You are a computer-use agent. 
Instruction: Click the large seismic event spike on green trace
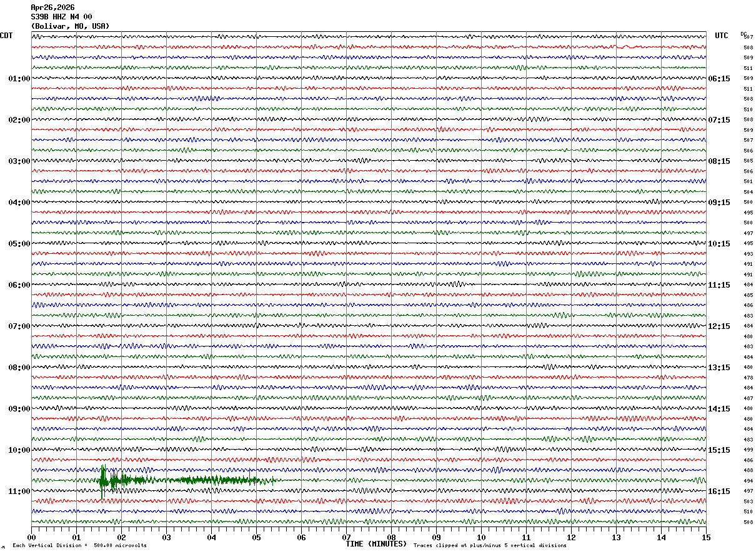tap(102, 480)
